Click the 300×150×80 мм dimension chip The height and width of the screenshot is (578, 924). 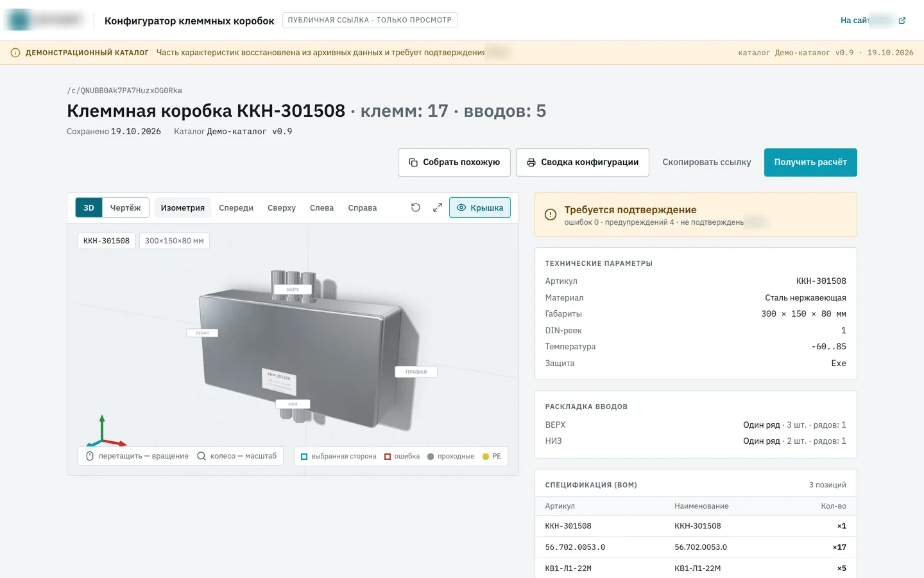[x=175, y=241]
